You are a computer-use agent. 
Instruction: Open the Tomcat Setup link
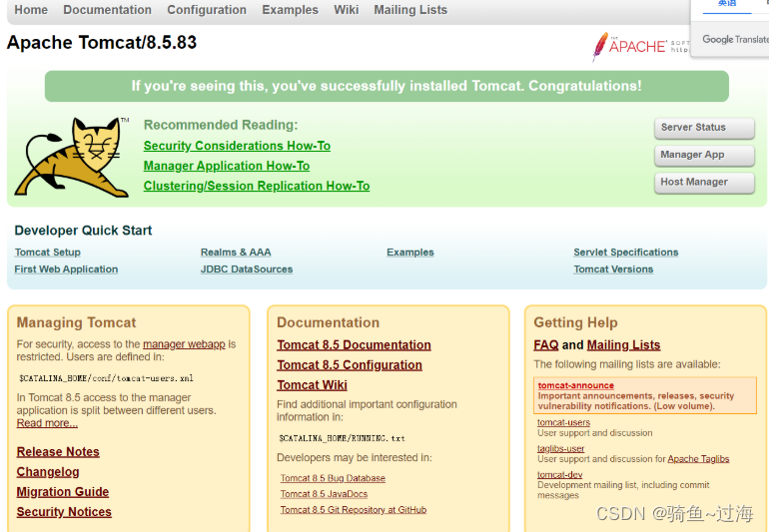tap(48, 252)
